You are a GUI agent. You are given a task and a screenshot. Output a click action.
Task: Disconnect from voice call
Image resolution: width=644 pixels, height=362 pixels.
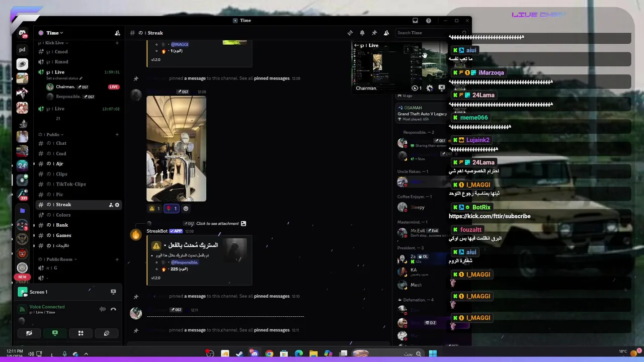click(113, 309)
